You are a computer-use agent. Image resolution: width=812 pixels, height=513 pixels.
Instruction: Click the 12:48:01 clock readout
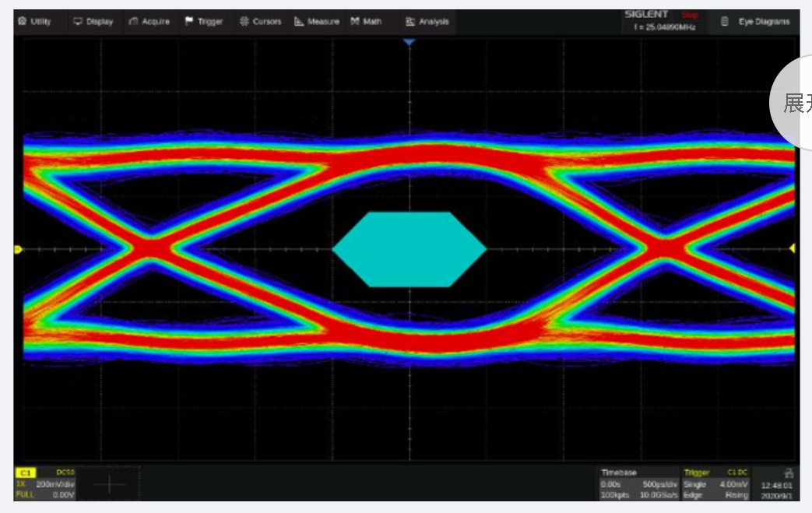point(776,485)
